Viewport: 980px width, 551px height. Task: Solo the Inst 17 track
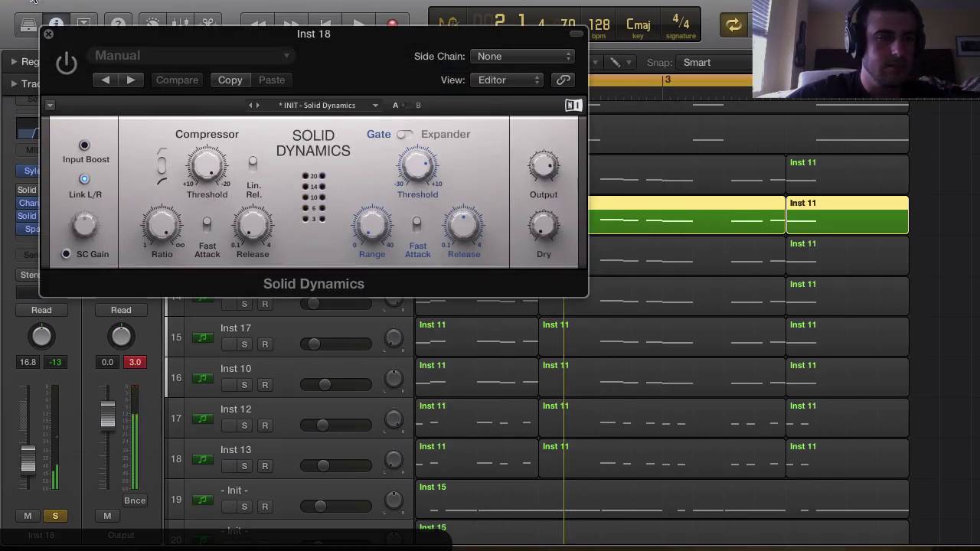point(244,344)
